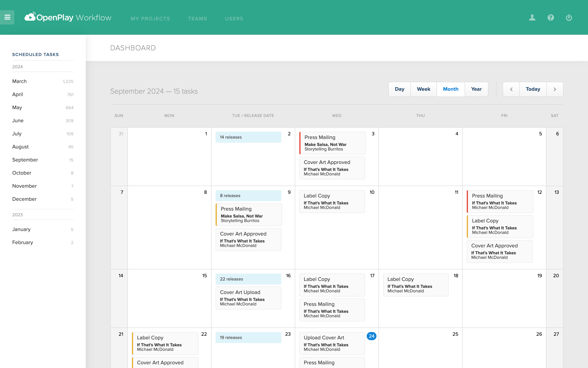This screenshot has height=368, width=588.
Task: Click the WED column header
Action: click(337, 116)
